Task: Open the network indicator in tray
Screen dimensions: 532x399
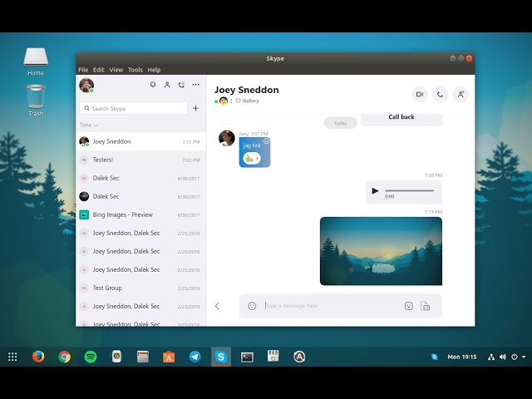Action: [x=491, y=357]
